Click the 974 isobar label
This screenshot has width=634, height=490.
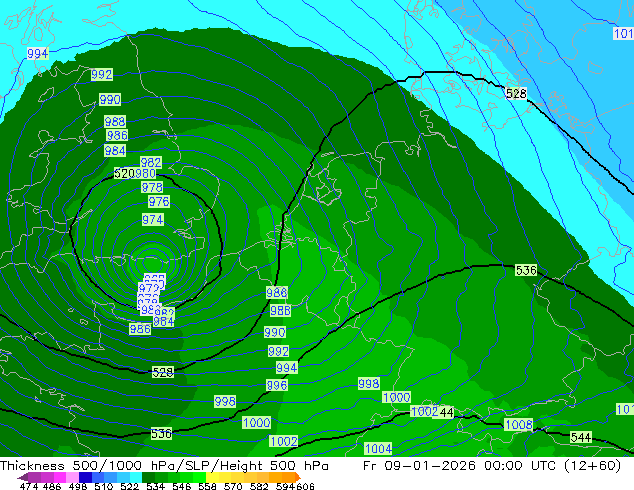(152, 219)
